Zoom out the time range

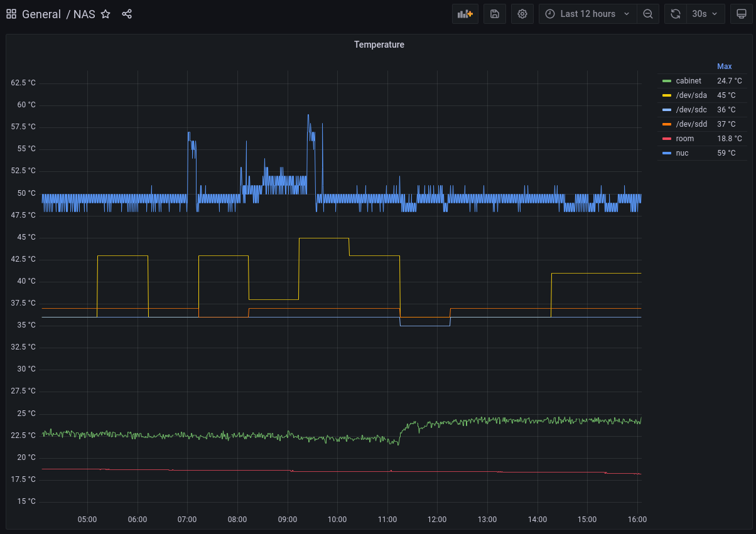click(648, 14)
